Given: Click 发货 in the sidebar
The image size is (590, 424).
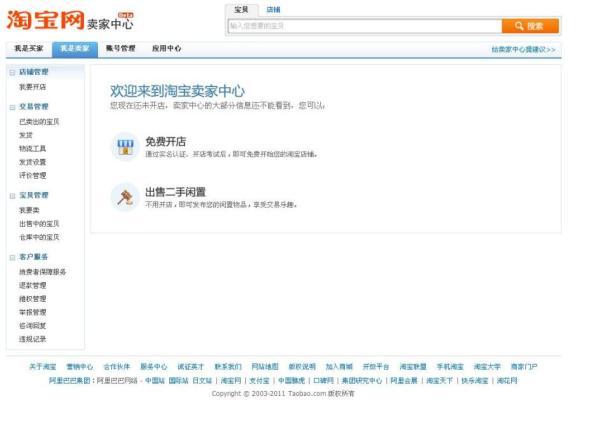Looking at the screenshot, I should (26, 135).
